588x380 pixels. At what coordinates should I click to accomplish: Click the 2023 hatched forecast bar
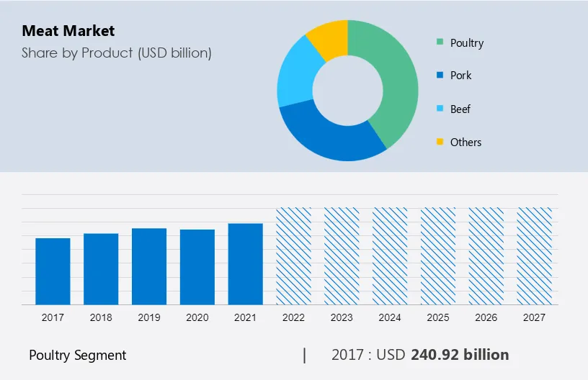click(x=342, y=256)
